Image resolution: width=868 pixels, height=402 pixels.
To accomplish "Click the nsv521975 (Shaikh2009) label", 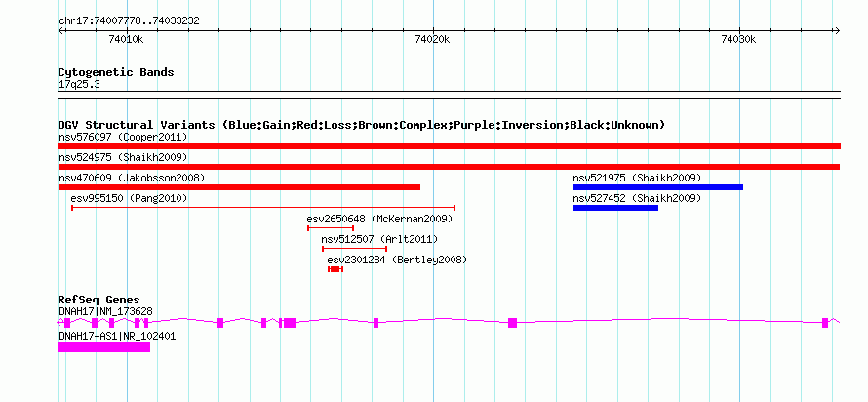I will point(637,178).
